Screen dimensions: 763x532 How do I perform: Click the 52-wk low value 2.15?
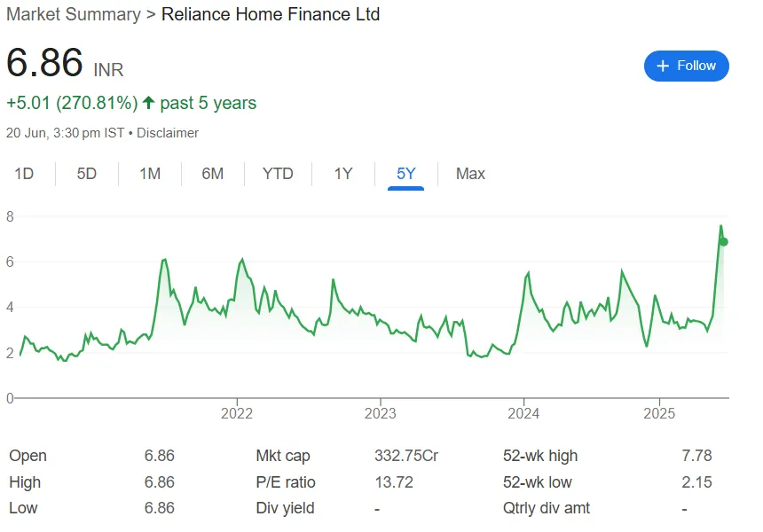pyautogui.click(x=696, y=482)
